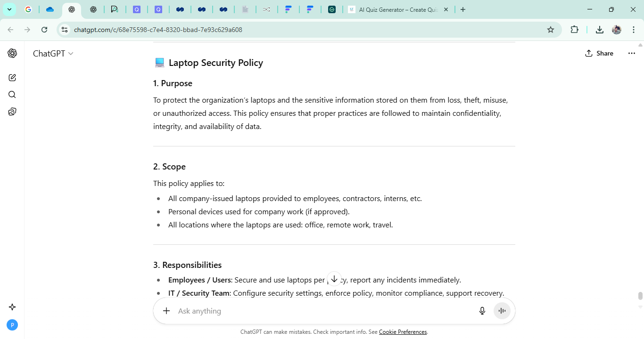
Task: Click the sparkle icon in sidebar
Action: click(12, 307)
